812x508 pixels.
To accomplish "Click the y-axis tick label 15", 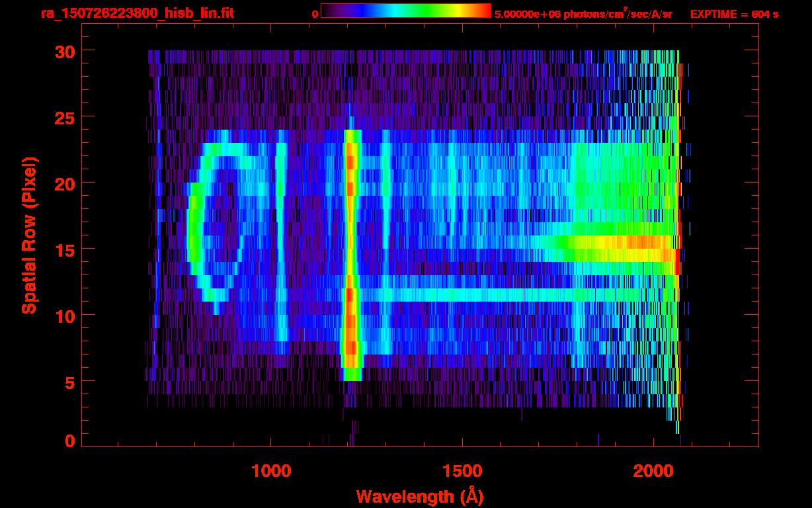I will click(x=65, y=249).
